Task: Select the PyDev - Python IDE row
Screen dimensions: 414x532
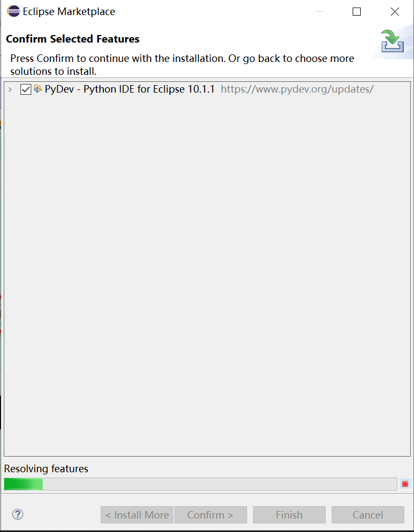Action: tap(129, 89)
